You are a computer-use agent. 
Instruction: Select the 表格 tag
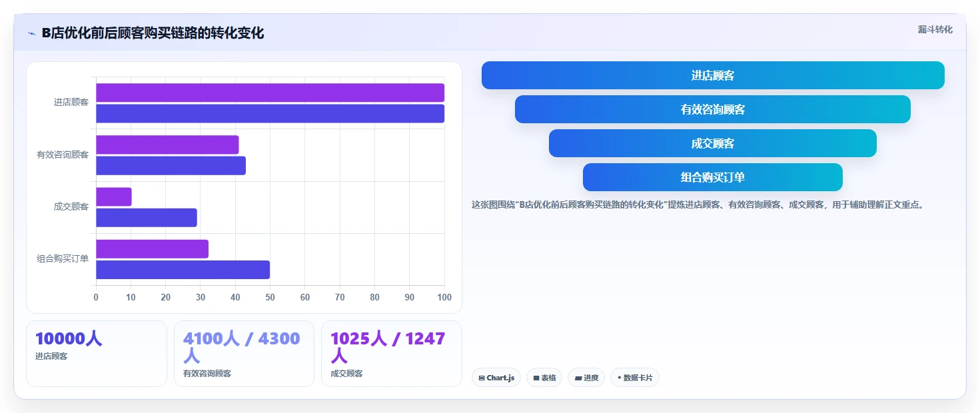pos(544,378)
